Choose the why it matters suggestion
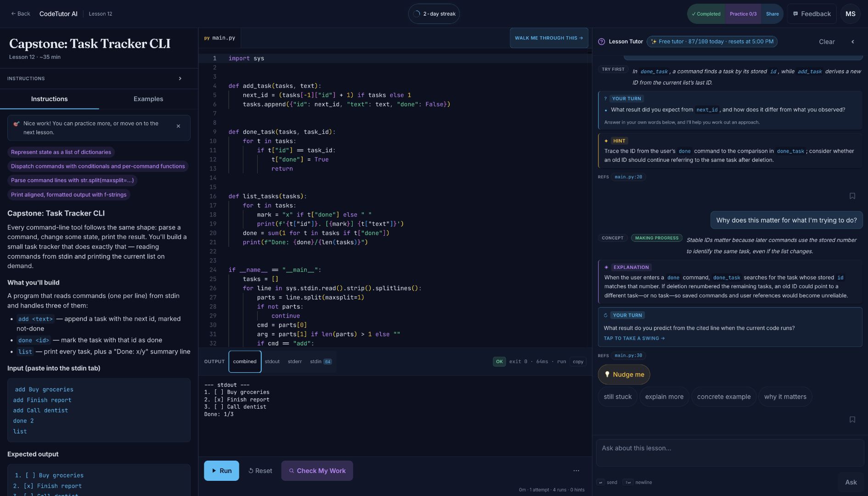Image resolution: width=868 pixels, height=496 pixels. [x=785, y=397]
